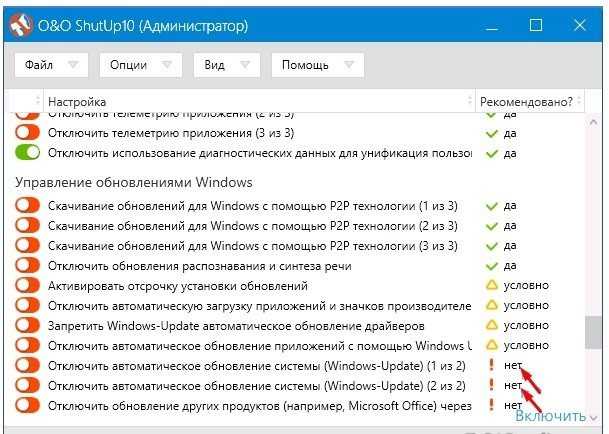Screen dimensions: 609x434
Task: Select row text 'Отключить обновления распознавания и синтеза речи'
Action: click(x=200, y=266)
